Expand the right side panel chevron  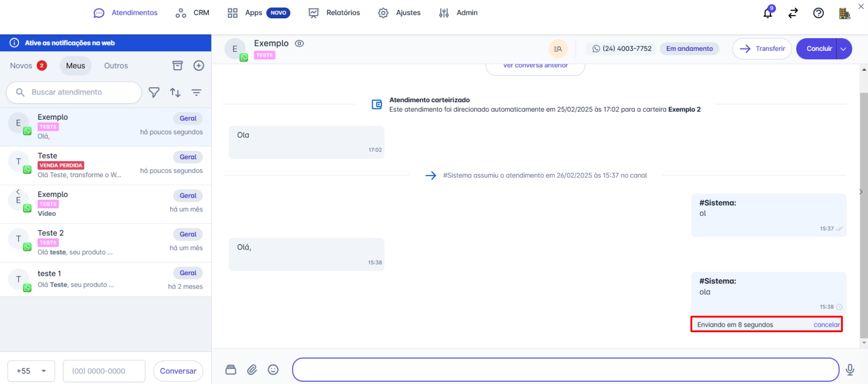861,192
